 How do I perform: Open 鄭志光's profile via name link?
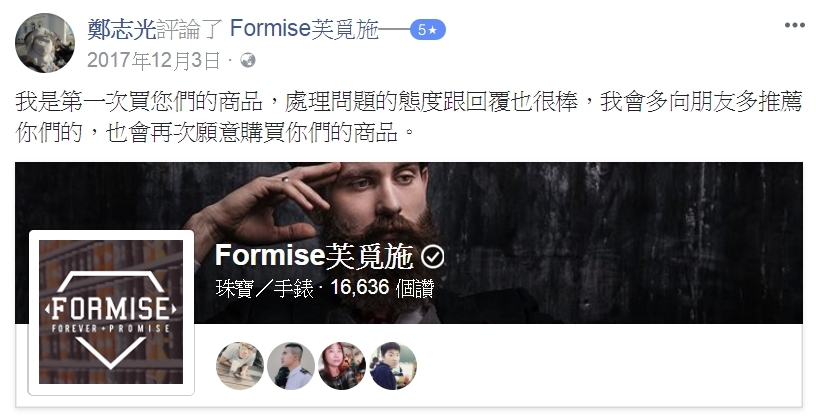122,29
